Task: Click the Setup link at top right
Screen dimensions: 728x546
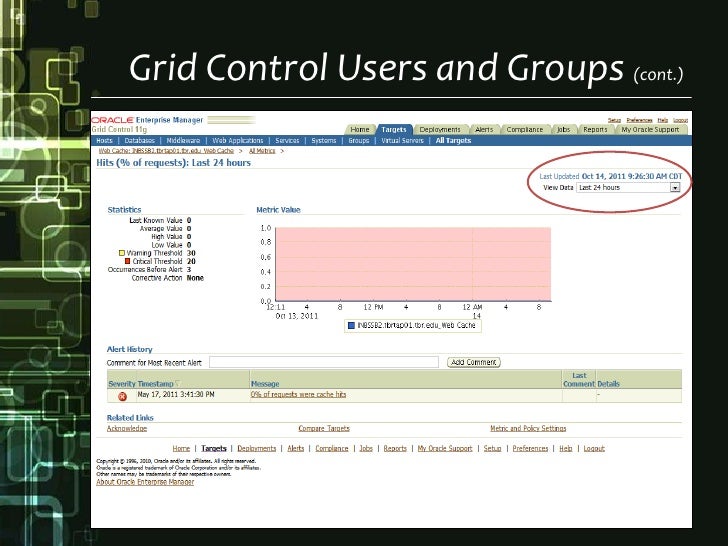Action: [x=614, y=120]
